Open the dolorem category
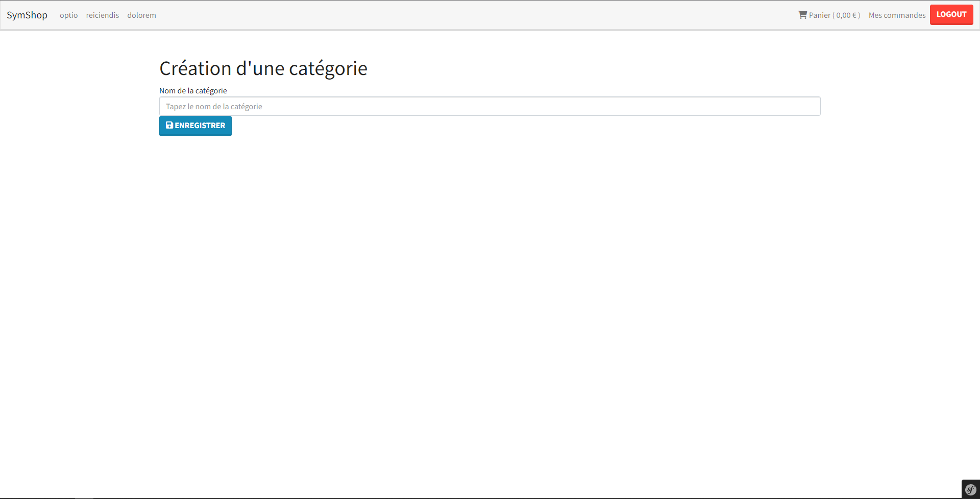This screenshot has height=499, width=980. 141,15
